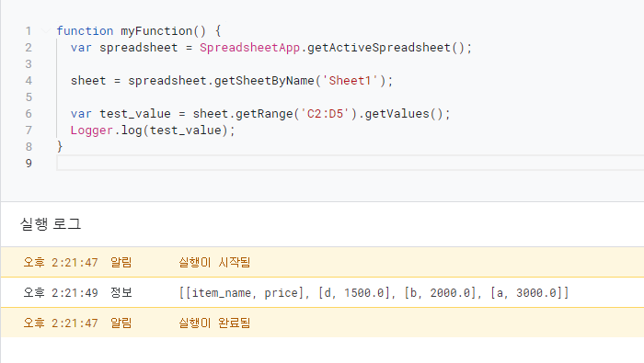The image size is (644, 363).
Task: Select the '실행이 완료됨' log row
Action: point(322,323)
